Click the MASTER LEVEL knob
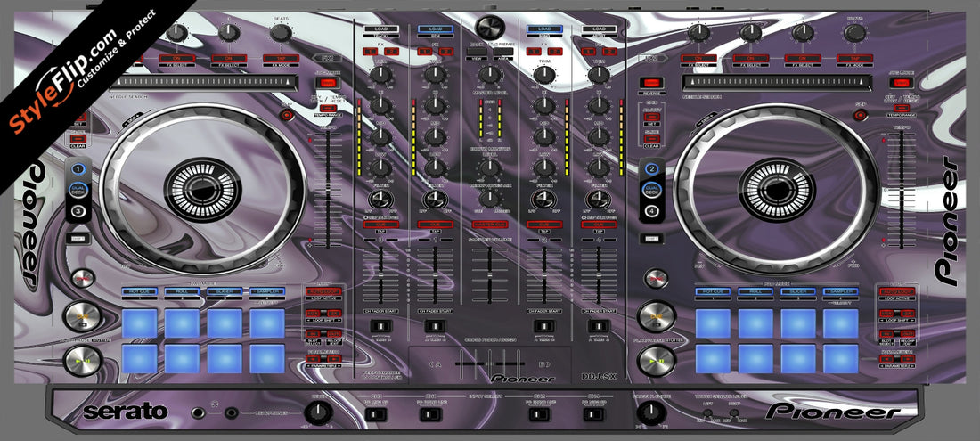This screenshot has width=980, height=441. [489, 76]
